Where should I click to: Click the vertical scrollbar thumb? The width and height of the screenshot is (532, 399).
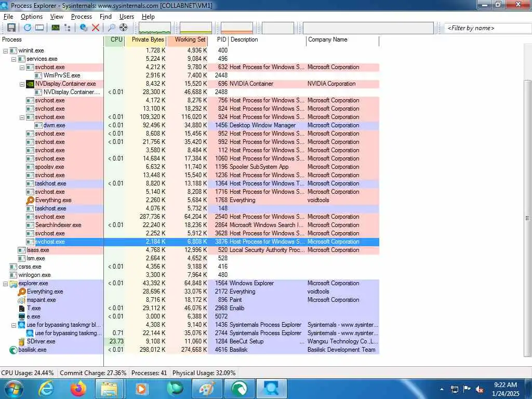[528, 218]
